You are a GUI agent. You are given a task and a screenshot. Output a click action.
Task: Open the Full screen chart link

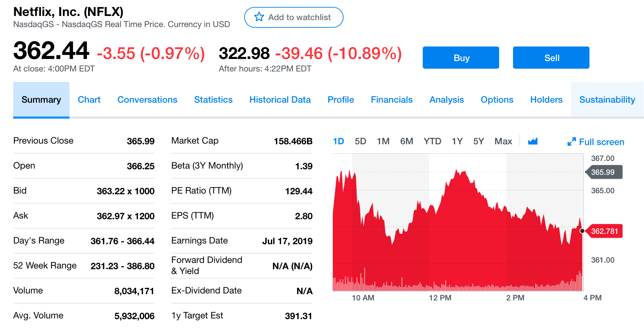click(601, 142)
